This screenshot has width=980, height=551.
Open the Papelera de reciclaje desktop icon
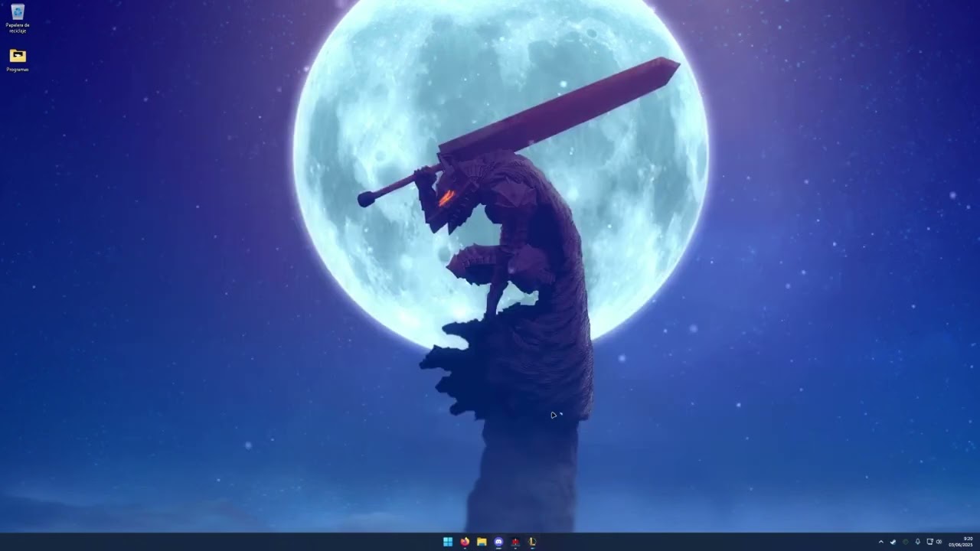point(18,18)
